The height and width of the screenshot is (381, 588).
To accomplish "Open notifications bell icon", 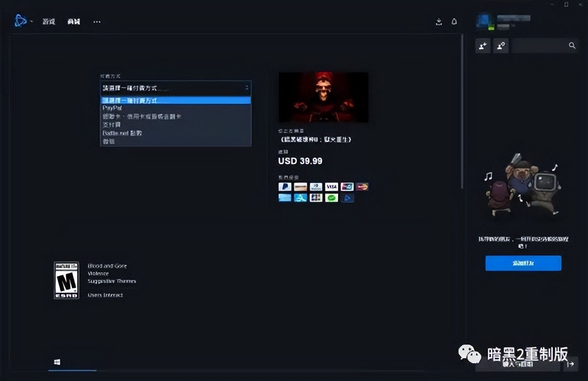I will pyautogui.click(x=454, y=22).
